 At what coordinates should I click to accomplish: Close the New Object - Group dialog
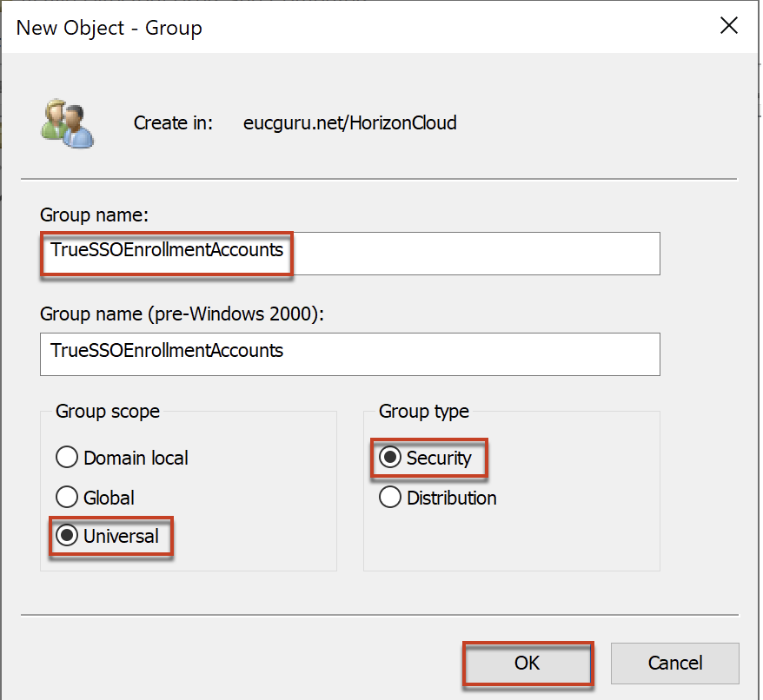click(728, 26)
